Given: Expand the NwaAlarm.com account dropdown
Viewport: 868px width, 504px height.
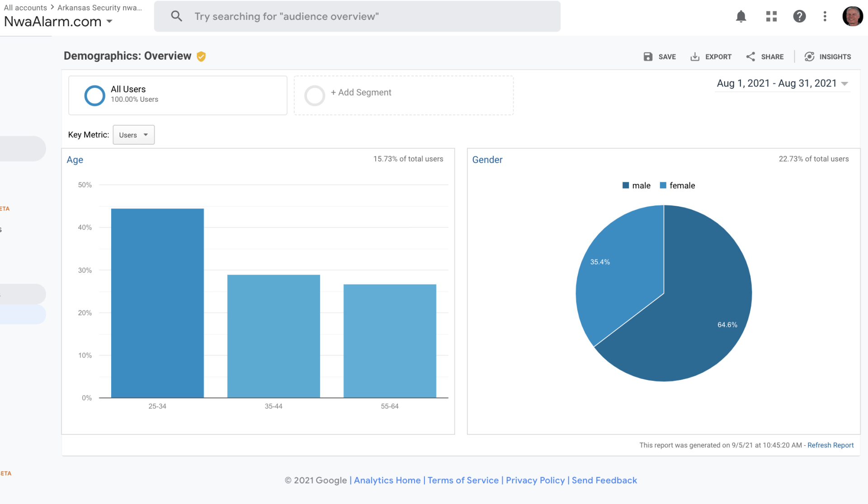Looking at the screenshot, I should [x=109, y=21].
